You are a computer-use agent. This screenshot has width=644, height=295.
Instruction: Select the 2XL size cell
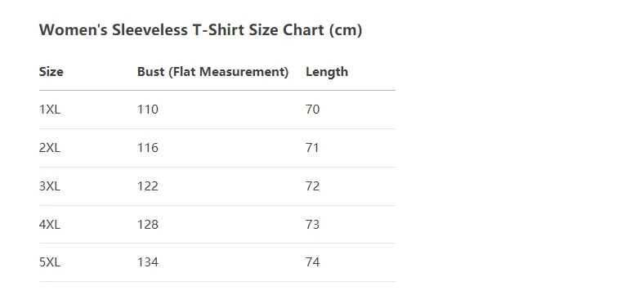pyautogui.click(x=50, y=147)
